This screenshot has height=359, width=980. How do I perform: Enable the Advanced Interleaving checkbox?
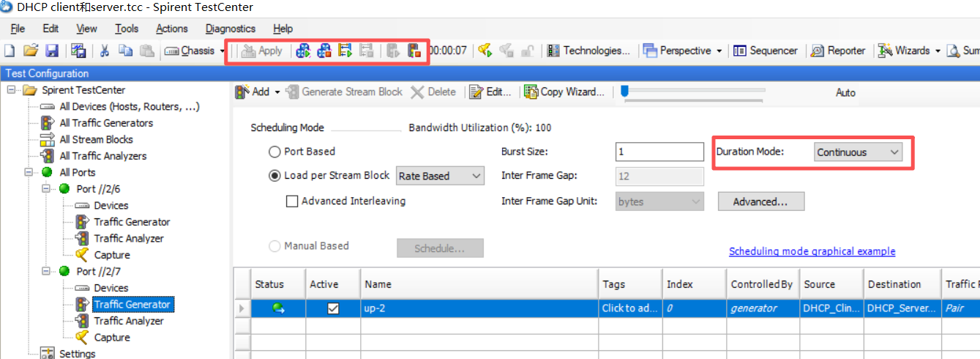tap(292, 201)
